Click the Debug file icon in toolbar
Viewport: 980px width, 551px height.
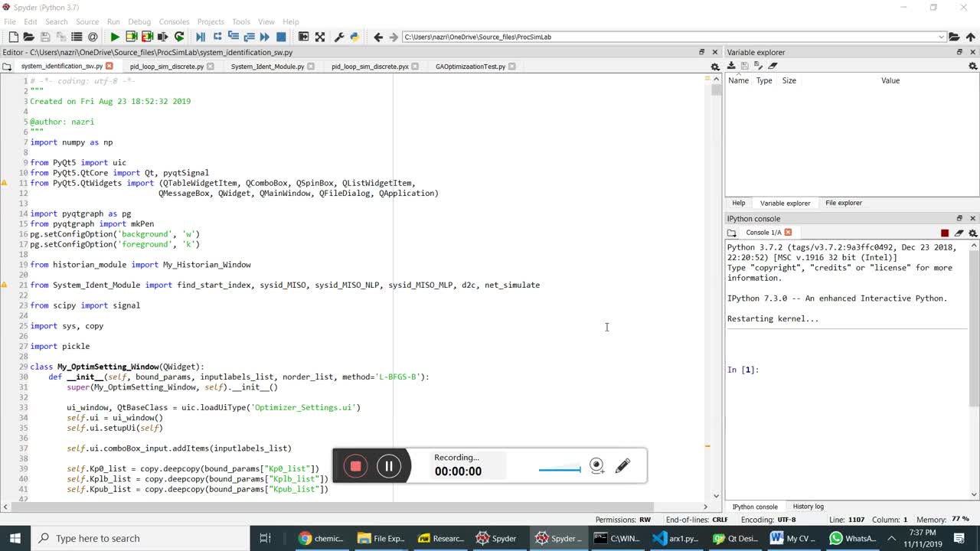[x=201, y=37]
